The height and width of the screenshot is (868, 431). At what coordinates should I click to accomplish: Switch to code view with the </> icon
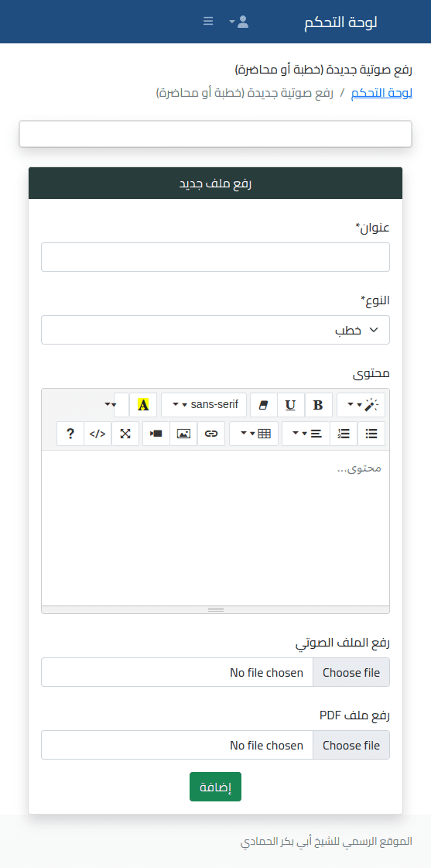pyautogui.click(x=97, y=434)
